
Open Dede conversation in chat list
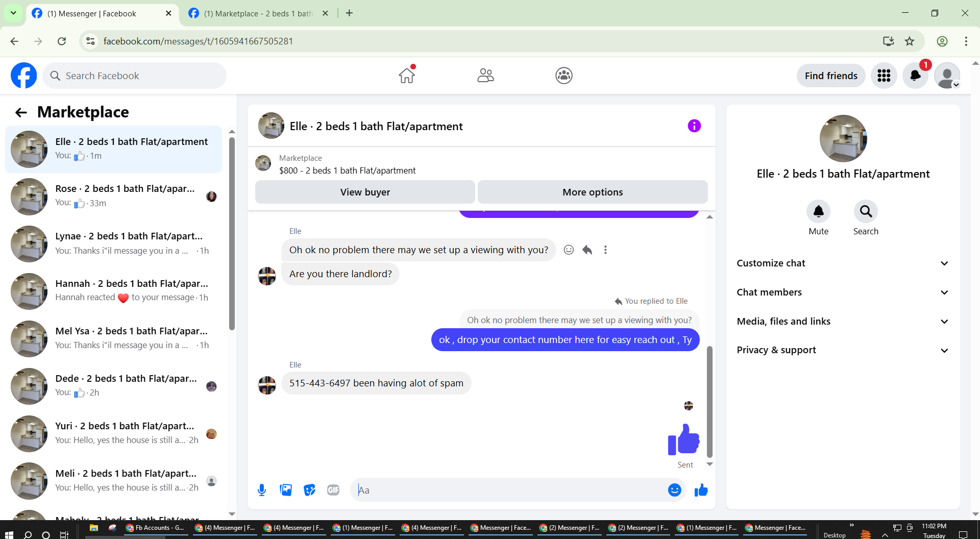(x=113, y=386)
